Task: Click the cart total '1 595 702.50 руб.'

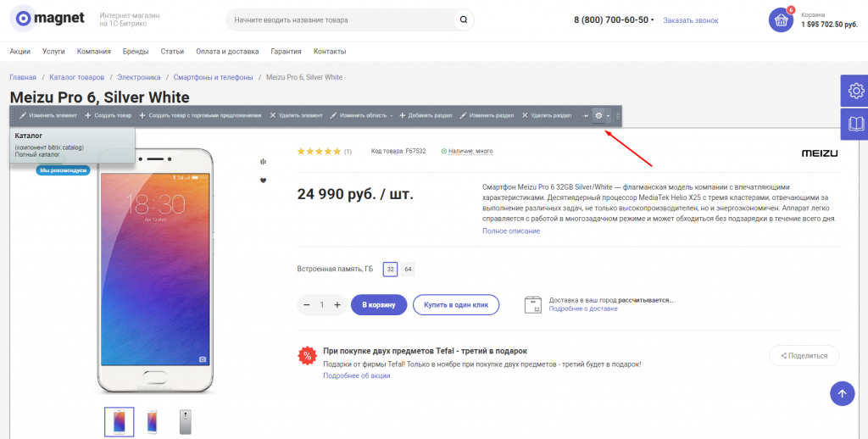Action: tap(829, 25)
